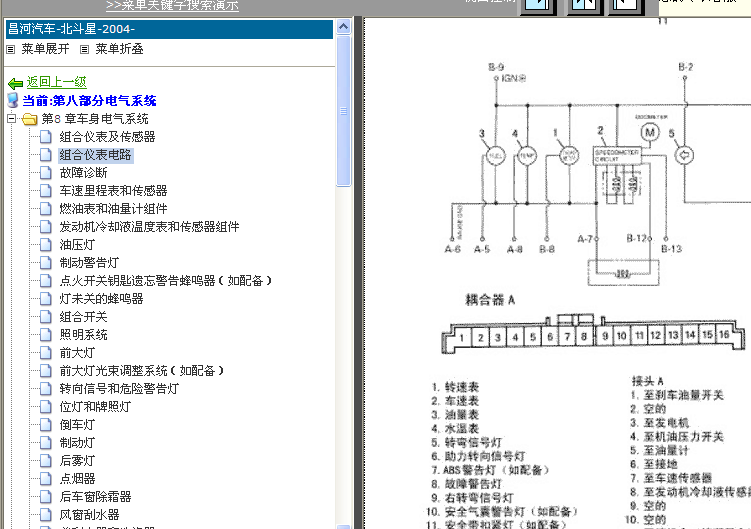This screenshot has height=529, width=751.
Task: Click the page icon beside 点烟器
Action: coord(46,479)
